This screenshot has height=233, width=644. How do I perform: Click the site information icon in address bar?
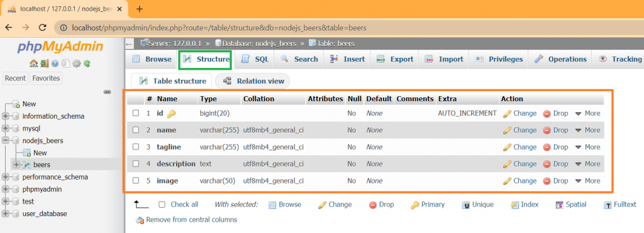pyautogui.click(x=64, y=28)
